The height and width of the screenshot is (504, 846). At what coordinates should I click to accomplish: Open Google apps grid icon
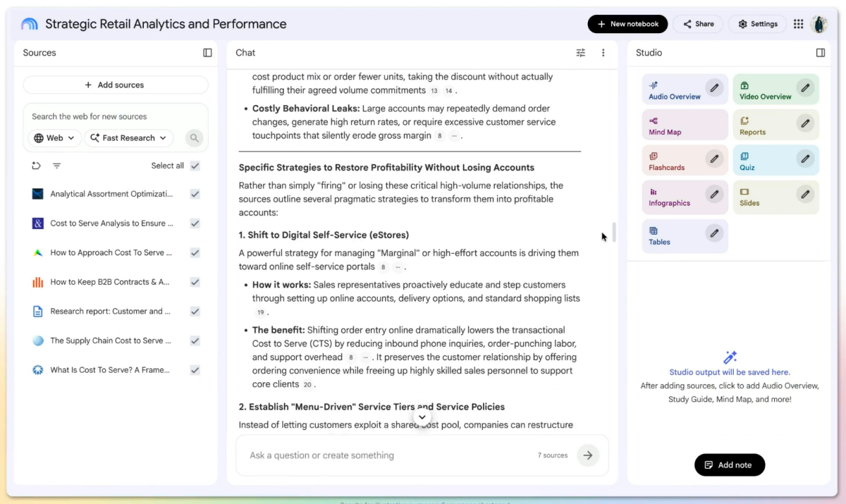[x=798, y=24]
